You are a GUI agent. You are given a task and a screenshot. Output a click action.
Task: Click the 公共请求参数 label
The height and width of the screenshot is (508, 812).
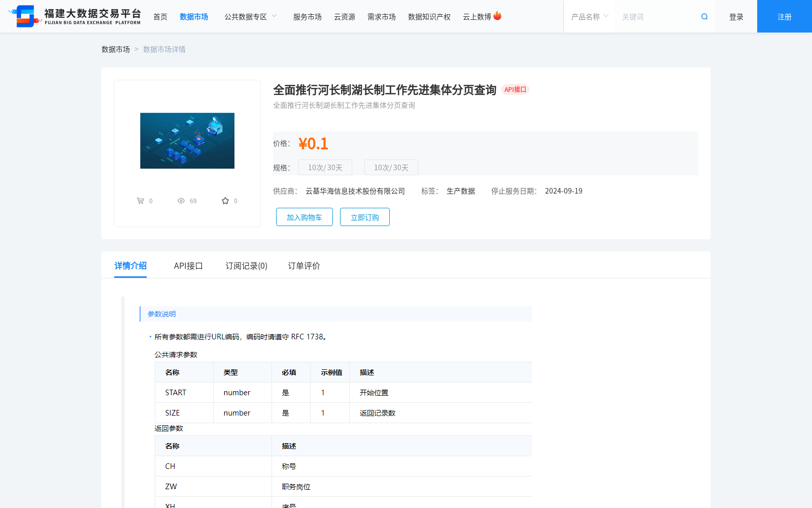pos(176,355)
